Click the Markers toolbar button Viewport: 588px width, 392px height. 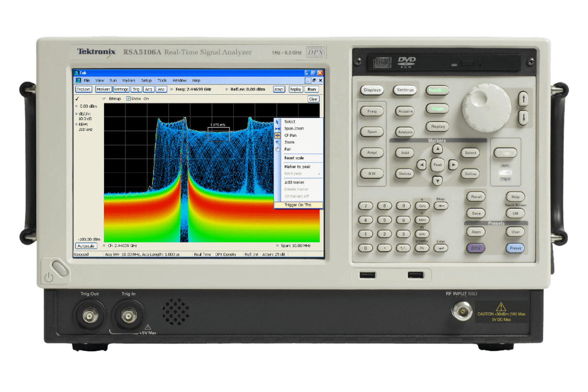click(103, 89)
